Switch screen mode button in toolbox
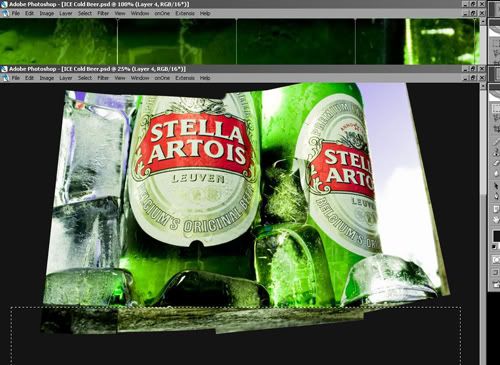The height and width of the screenshot is (365, 500). tap(496, 272)
